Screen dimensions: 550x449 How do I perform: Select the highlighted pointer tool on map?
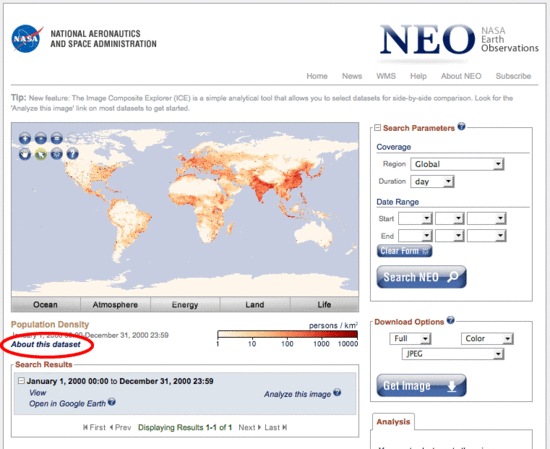pyautogui.click(x=41, y=154)
